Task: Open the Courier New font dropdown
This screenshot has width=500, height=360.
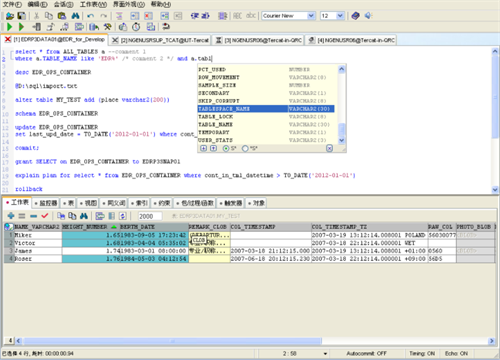Action: click(311, 16)
